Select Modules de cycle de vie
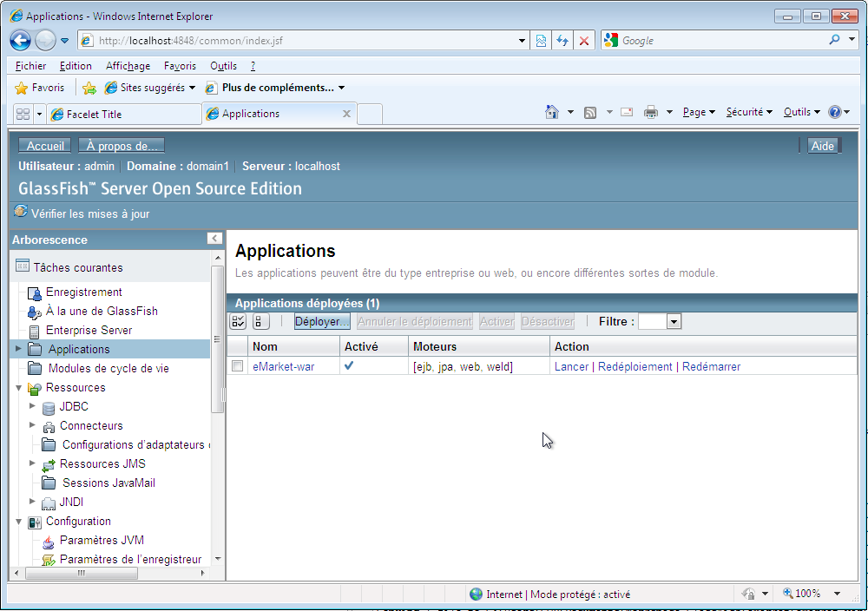This screenshot has height=611, width=868. pyautogui.click(x=108, y=369)
